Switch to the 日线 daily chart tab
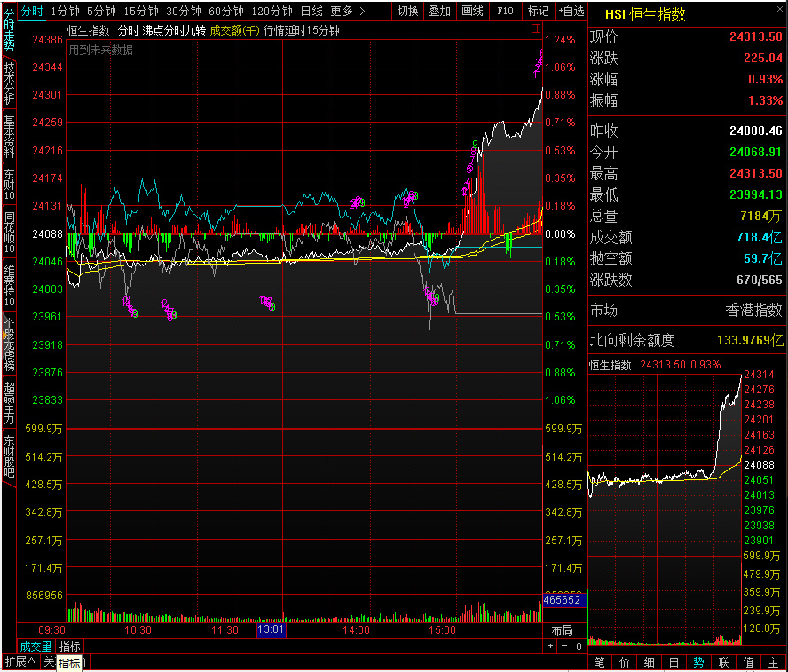This screenshot has width=788, height=672. 311,12
